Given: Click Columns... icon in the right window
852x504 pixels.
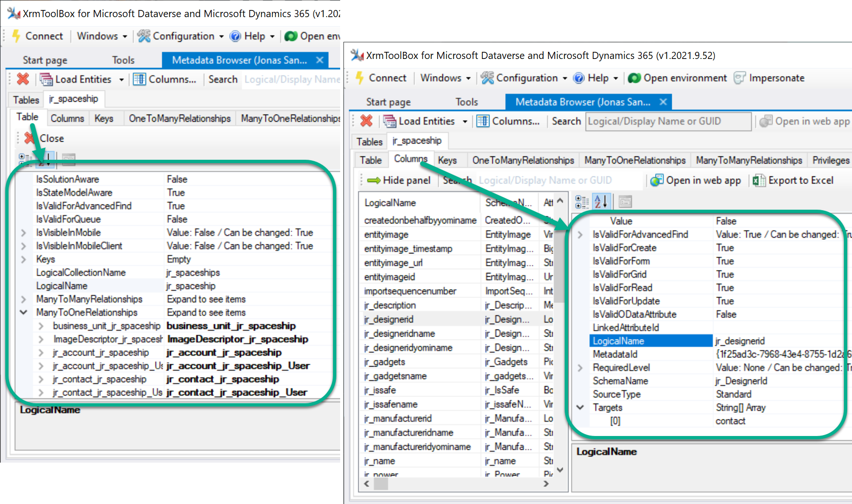Looking at the screenshot, I should click(483, 121).
